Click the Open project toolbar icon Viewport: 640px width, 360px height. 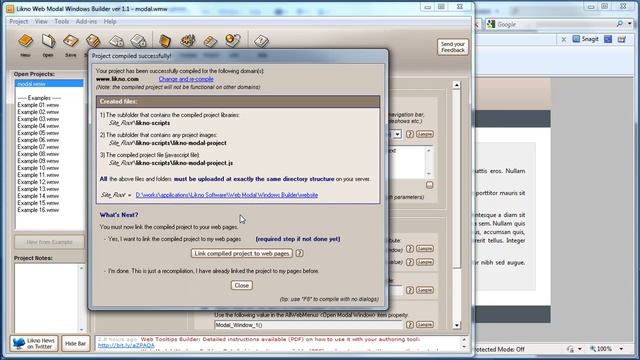[48, 41]
